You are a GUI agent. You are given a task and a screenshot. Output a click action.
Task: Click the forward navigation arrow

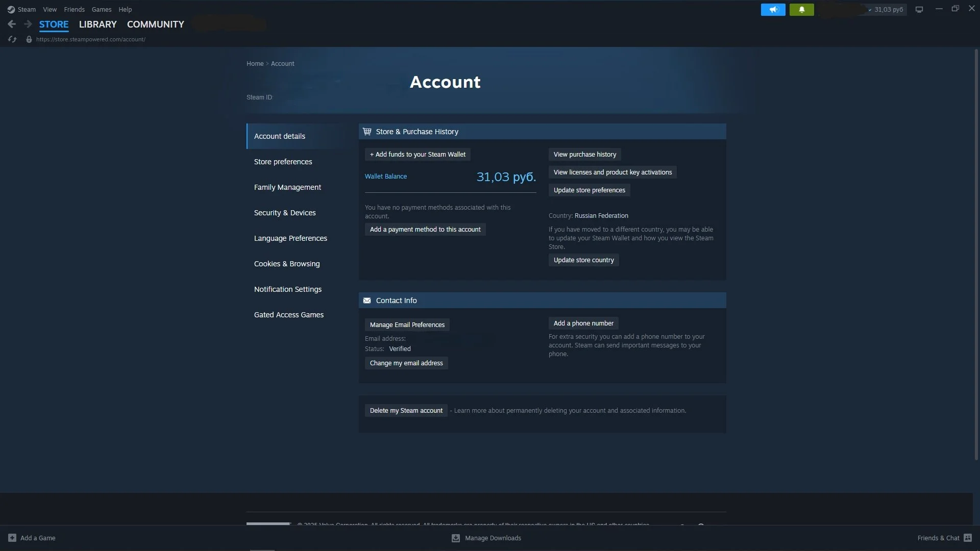click(28, 24)
